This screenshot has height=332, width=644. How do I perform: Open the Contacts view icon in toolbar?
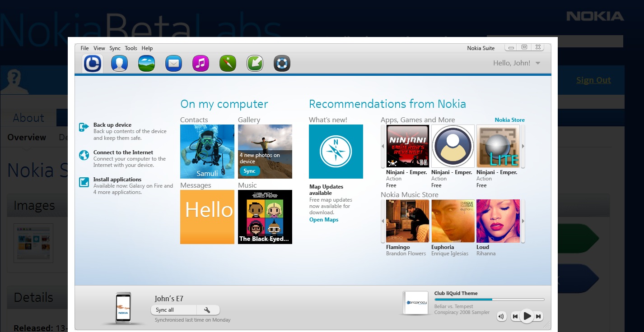[x=119, y=64]
